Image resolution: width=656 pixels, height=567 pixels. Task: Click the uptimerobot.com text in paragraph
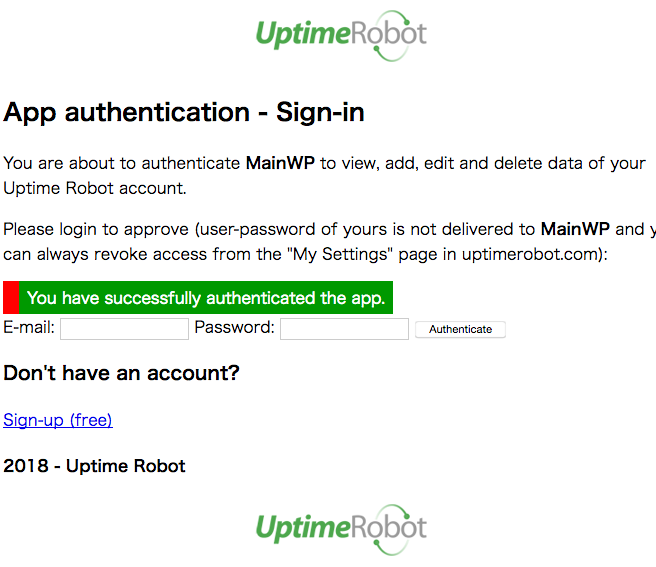(x=530, y=254)
